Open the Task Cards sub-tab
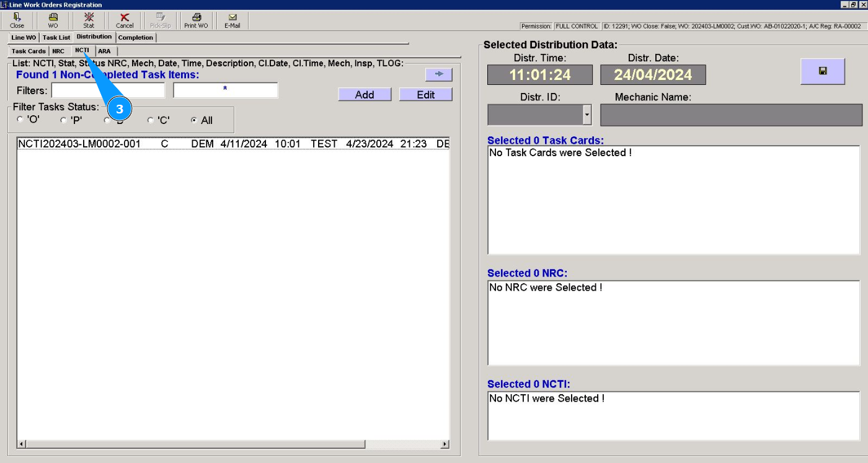 (x=29, y=51)
